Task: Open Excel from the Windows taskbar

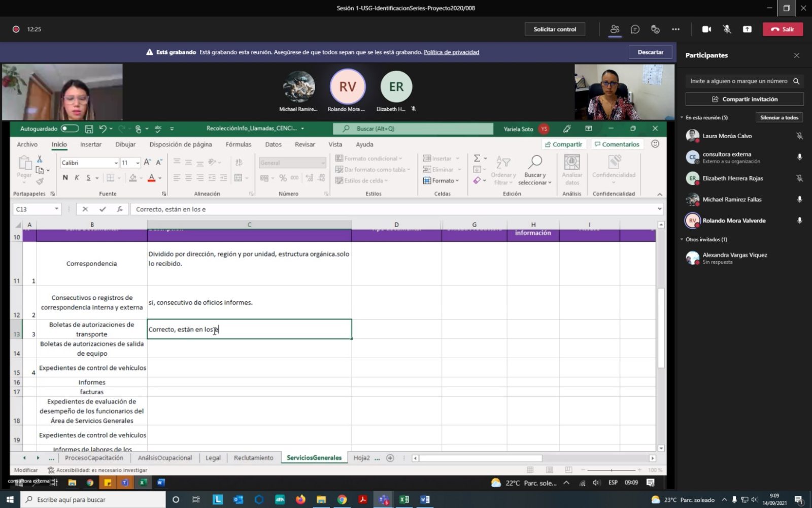Action: point(404,499)
